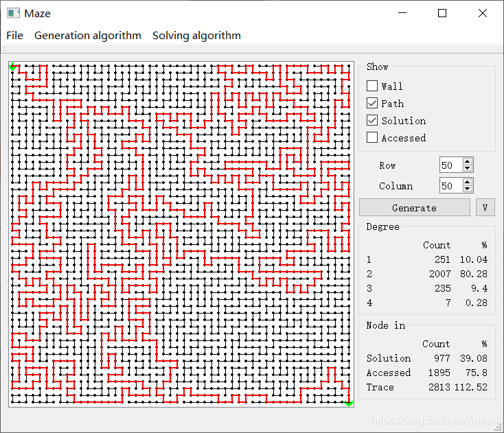
Task: Click degree 2 percentage 80.28
Action: click(474, 274)
